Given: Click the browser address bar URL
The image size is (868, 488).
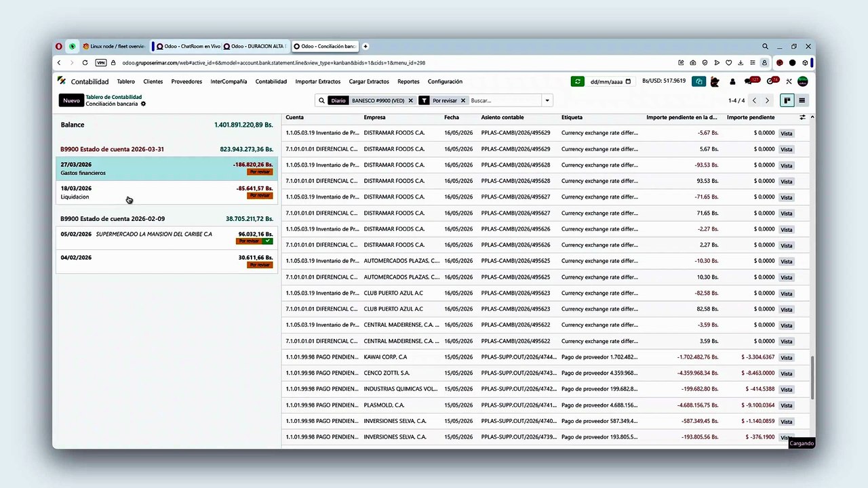Looking at the screenshot, I should pos(273,62).
